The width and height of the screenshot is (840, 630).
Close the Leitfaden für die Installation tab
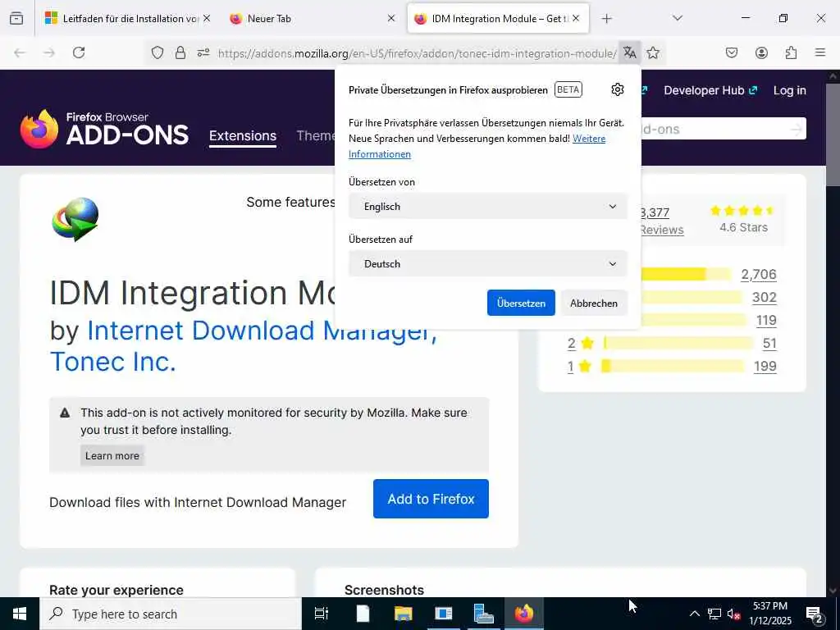207,18
